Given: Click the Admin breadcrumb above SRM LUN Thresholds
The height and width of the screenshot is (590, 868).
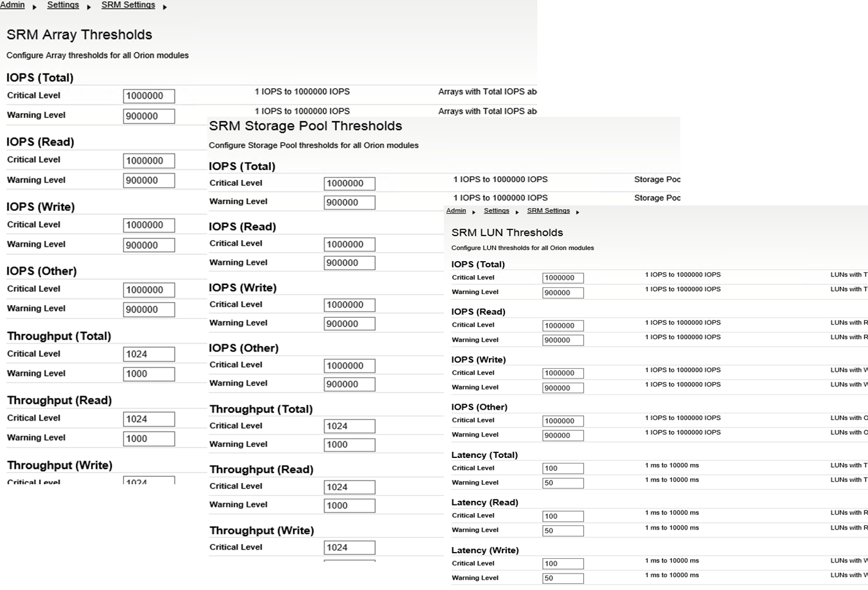Looking at the screenshot, I should click(456, 210).
